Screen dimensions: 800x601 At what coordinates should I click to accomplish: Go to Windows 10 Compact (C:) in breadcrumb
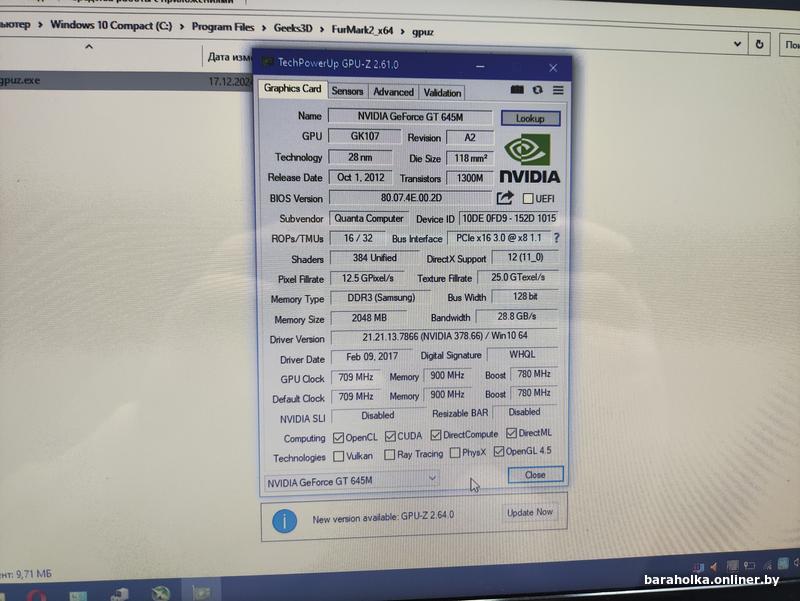[x=111, y=25]
